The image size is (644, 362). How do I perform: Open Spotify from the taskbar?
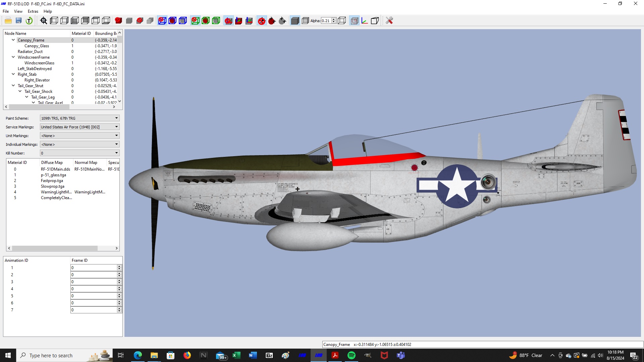(x=352, y=355)
